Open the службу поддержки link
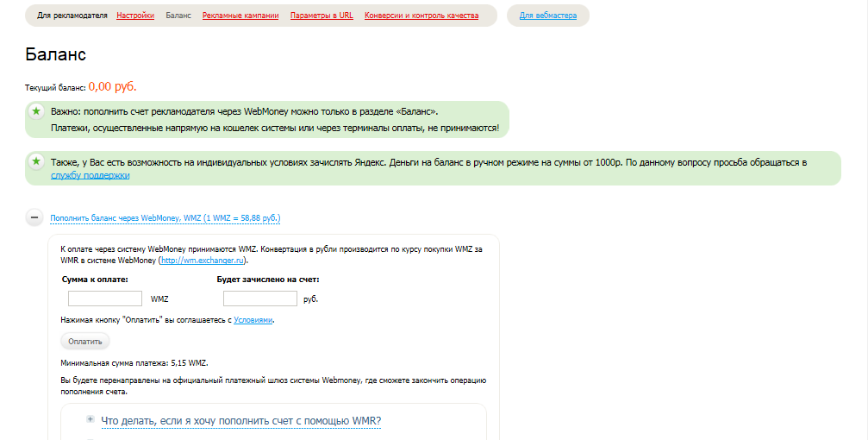868x440 pixels. [91, 175]
